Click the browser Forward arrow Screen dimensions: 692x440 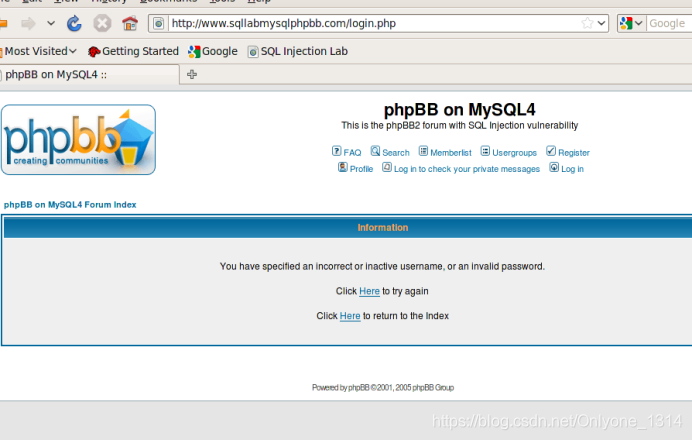[x=28, y=23]
